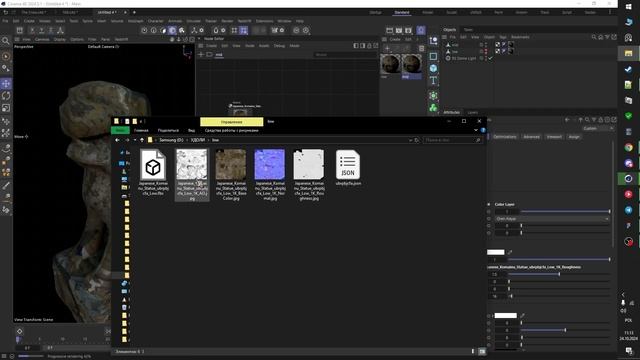Click the Explorer Up one level arrow
This screenshot has width=640, height=360.
142,140
